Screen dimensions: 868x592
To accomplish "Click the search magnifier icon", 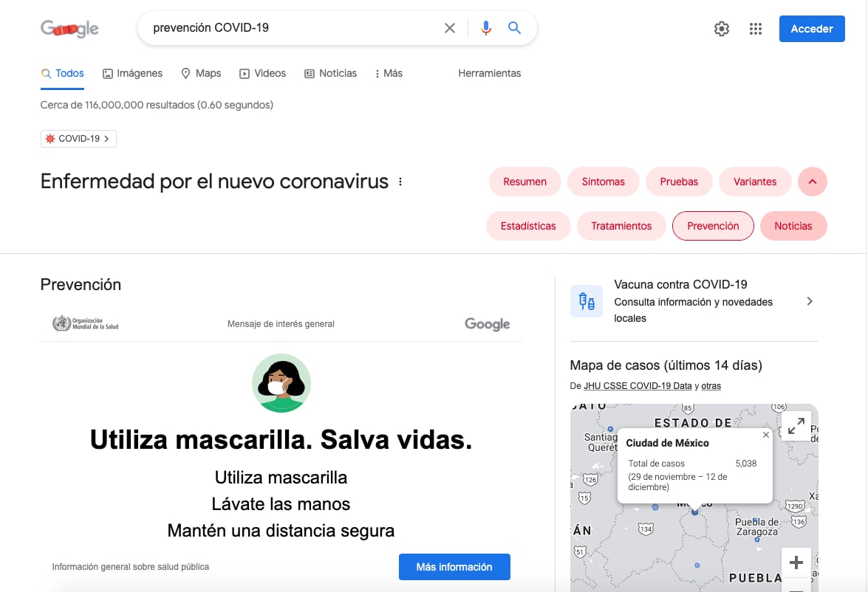I will pos(514,27).
